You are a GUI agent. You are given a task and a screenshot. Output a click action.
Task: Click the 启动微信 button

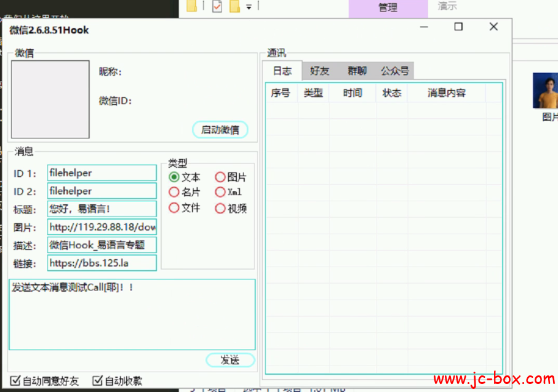coord(220,130)
